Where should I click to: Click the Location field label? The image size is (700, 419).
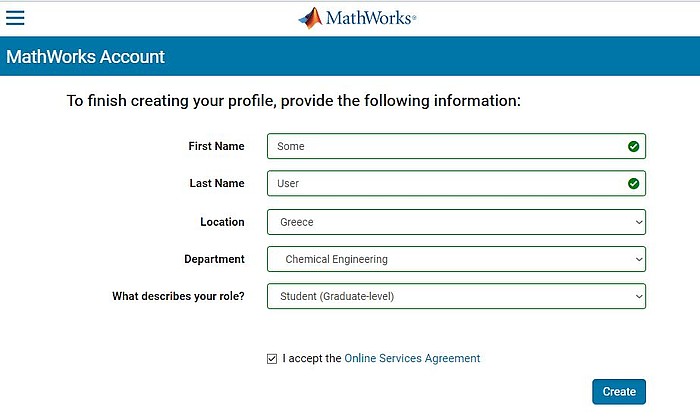click(222, 222)
